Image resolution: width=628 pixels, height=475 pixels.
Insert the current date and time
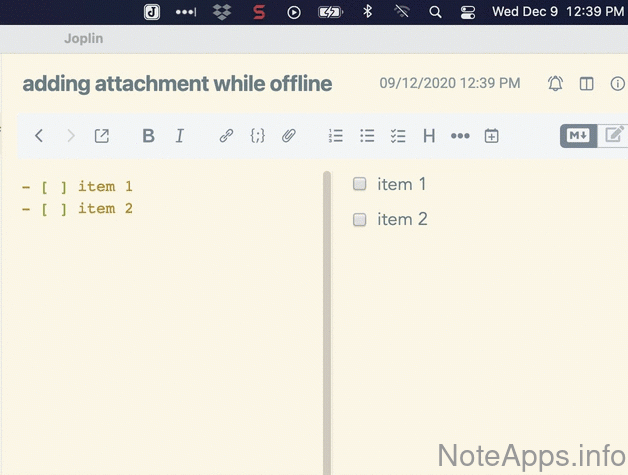tap(491, 136)
